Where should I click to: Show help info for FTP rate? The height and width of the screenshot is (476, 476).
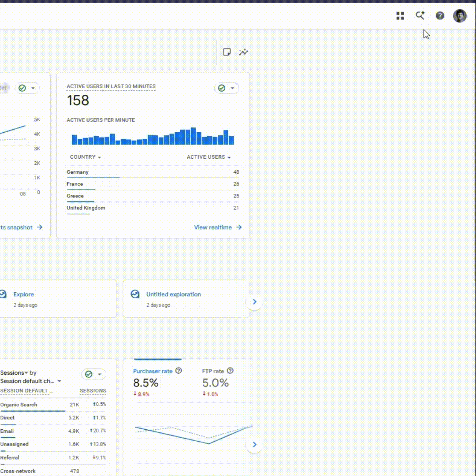(231, 371)
